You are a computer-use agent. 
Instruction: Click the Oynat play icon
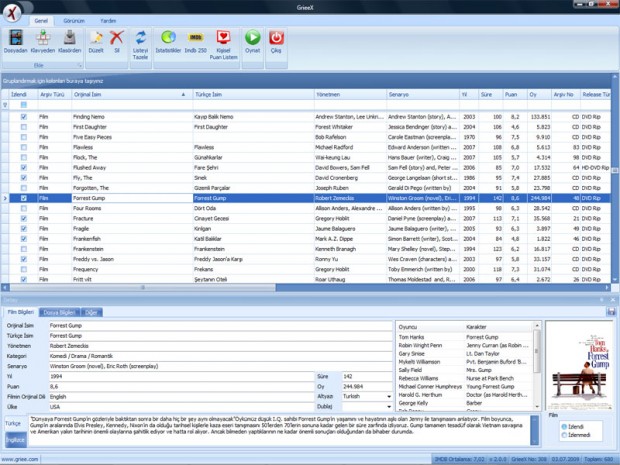[x=253, y=38]
